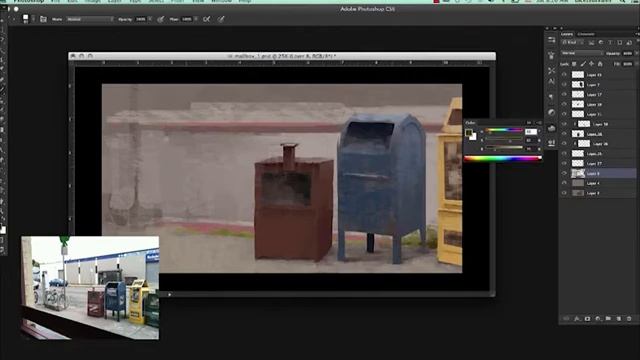Create new fill or adjustment layer icon

[598, 318]
